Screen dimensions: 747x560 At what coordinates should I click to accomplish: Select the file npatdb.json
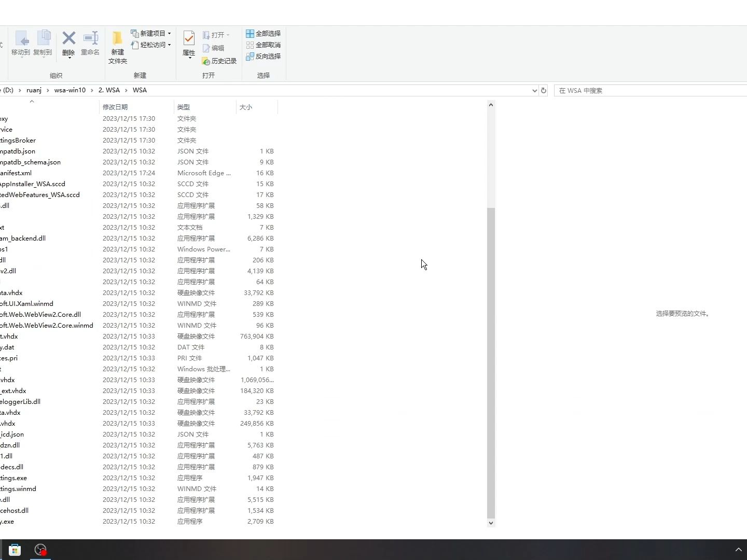click(x=137, y=151)
